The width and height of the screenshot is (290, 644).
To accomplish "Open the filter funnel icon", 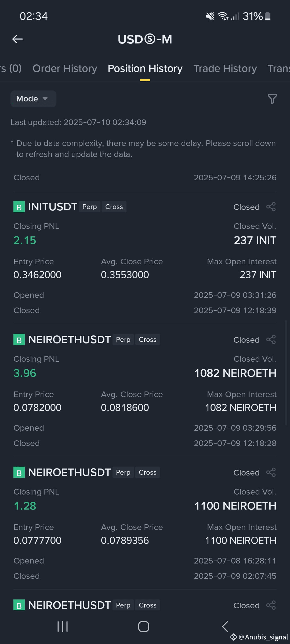I will tap(272, 99).
